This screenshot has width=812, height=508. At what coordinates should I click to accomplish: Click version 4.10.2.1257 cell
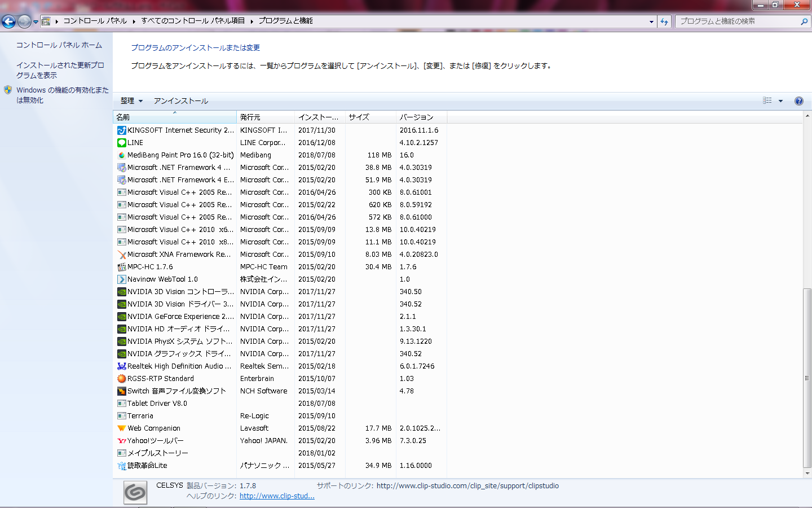[x=419, y=143]
